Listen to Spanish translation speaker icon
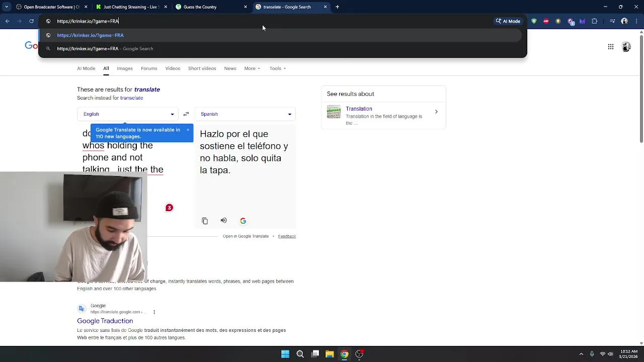Viewport: 644px width, 362px height. (224, 220)
